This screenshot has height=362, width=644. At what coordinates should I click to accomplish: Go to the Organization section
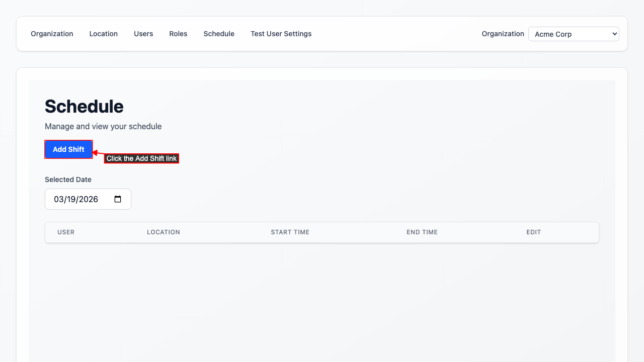click(52, 34)
